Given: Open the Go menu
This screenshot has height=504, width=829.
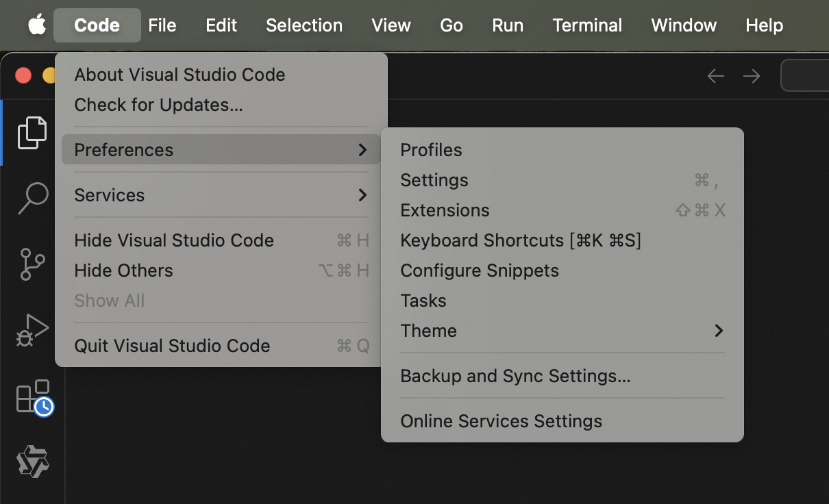Looking at the screenshot, I should pyautogui.click(x=451, y=25).
